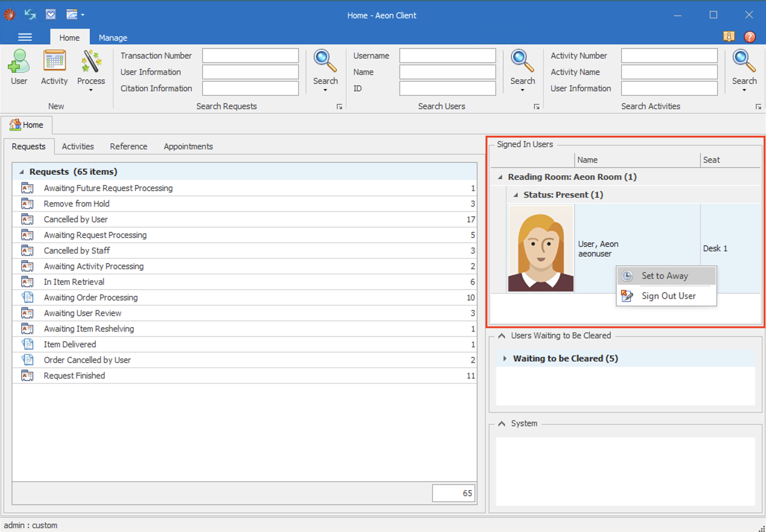
Task: Click the orange alerts icon near help
Action: tap(728, 36)
